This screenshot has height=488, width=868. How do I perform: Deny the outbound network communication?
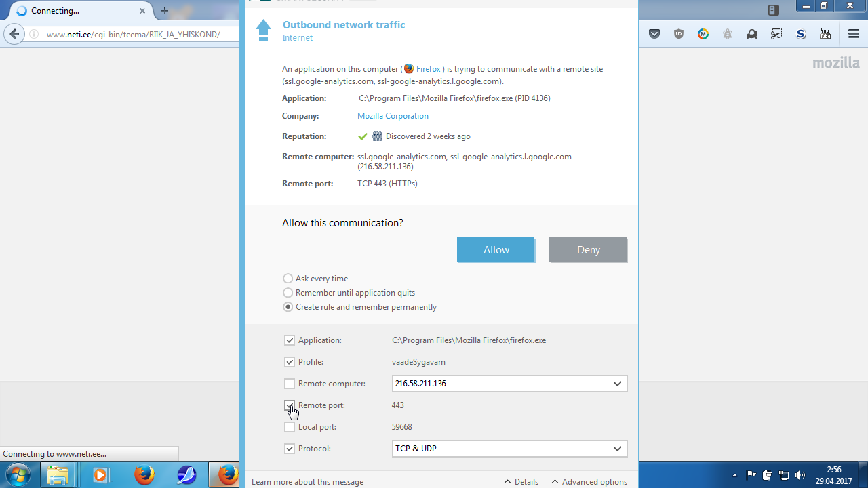[x=588, y=250]
